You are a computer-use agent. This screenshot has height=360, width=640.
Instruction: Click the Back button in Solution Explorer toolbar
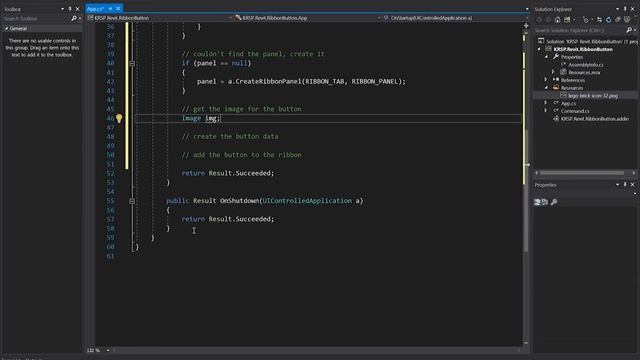coord(539,20)
